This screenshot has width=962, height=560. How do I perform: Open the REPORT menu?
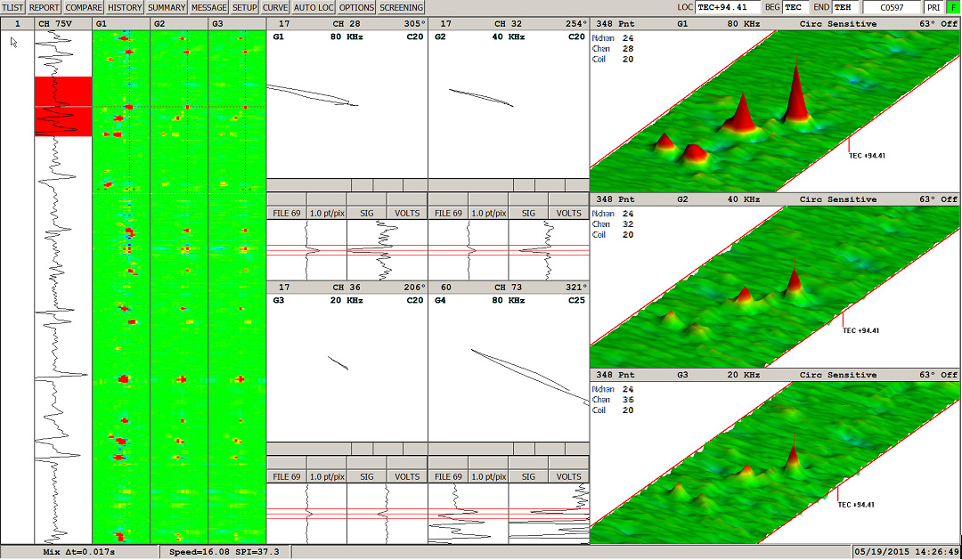pos(45,7)
